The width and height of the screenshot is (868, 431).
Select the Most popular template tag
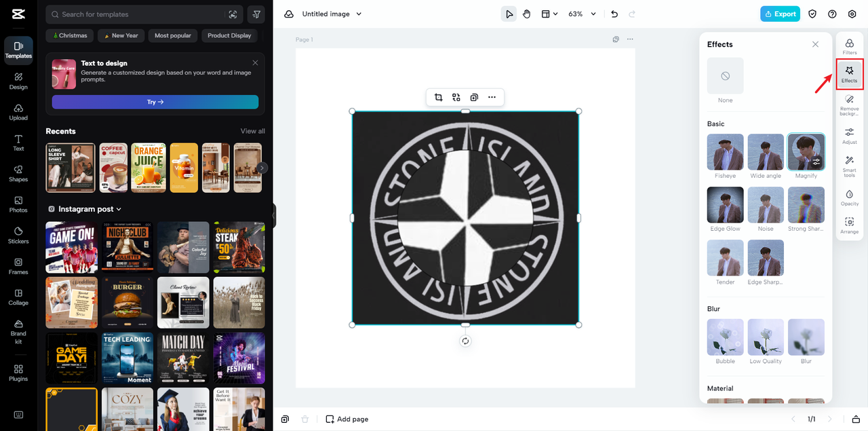point(173,35)
